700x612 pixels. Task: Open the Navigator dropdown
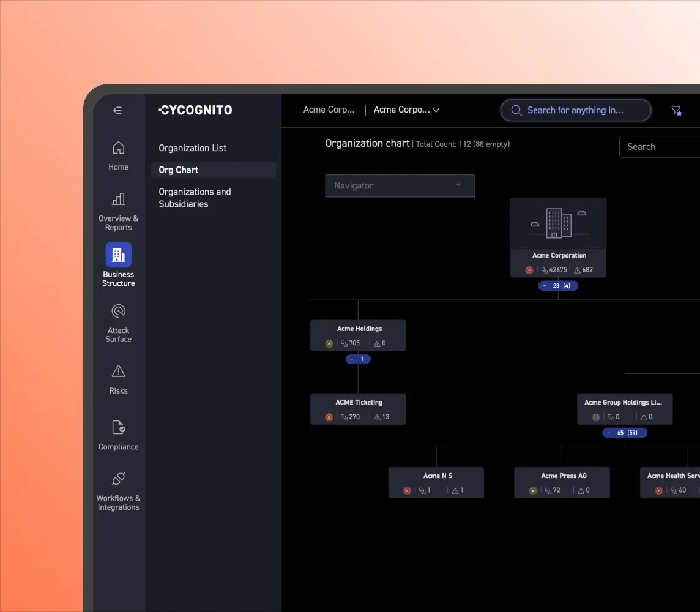[400, 185]
